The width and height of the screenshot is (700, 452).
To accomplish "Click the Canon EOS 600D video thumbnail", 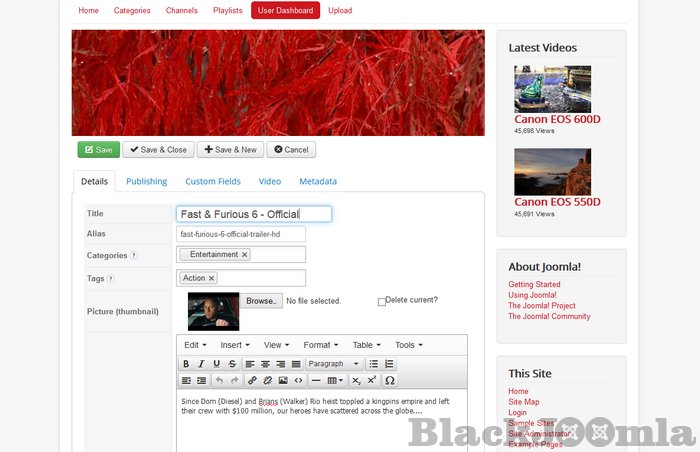I will point(552,89).
